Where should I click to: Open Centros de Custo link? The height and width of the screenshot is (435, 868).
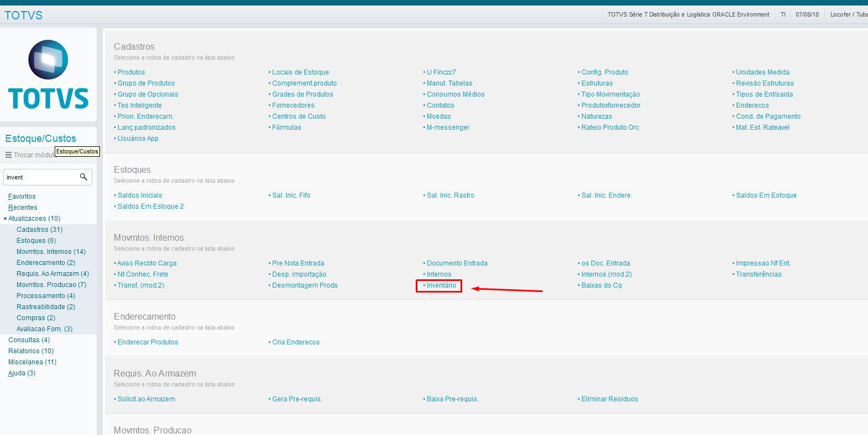point(299,116)
